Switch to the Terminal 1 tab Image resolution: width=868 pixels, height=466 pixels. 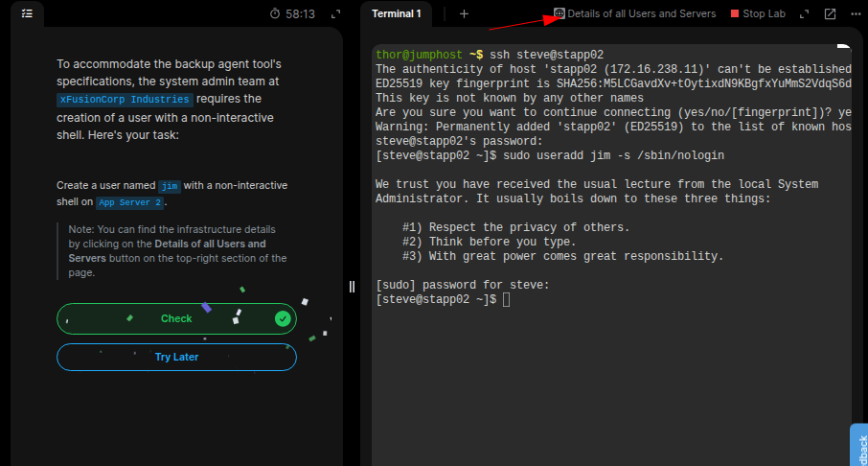[x=396, y=14]
